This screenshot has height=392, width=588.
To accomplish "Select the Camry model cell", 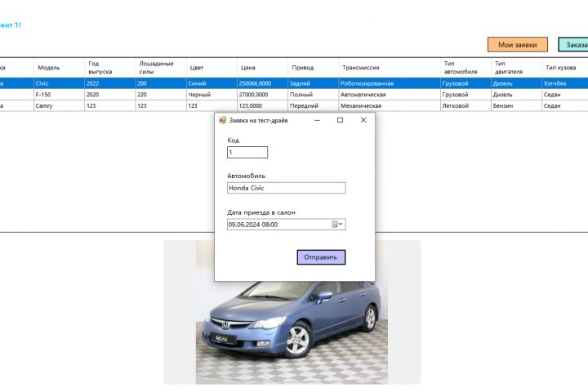I will 60,106.
